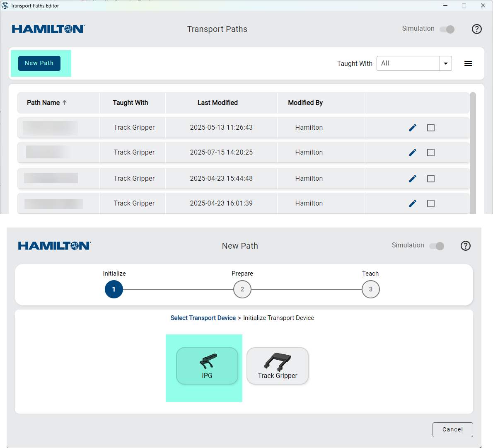493x448 pixels.
Task: Expand the Taught With dropdown arrow
Action: (445, 63)
